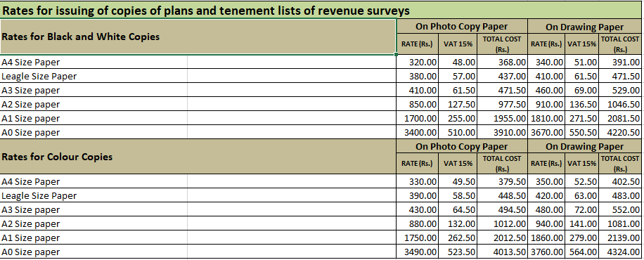Click 'On Photo Copy Paper' header in black-and-white section
This screenshot has width=644, height=260.
point(462,27)
